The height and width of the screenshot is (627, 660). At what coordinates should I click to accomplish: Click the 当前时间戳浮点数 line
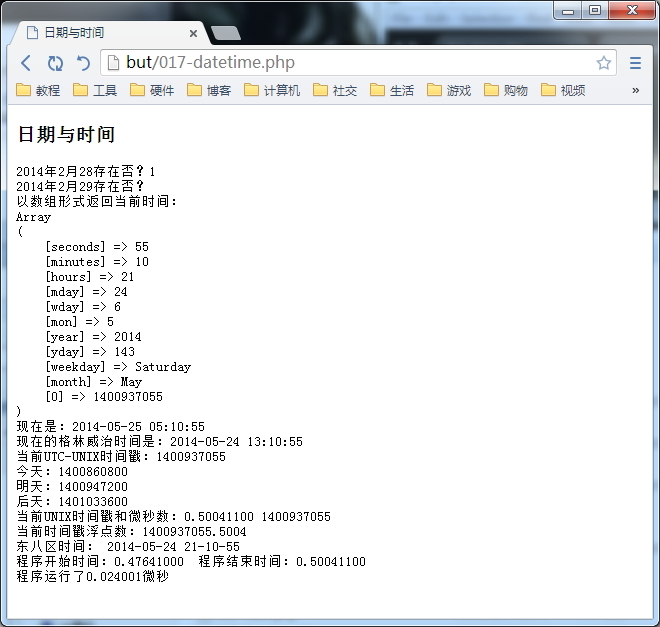point(131,531)
